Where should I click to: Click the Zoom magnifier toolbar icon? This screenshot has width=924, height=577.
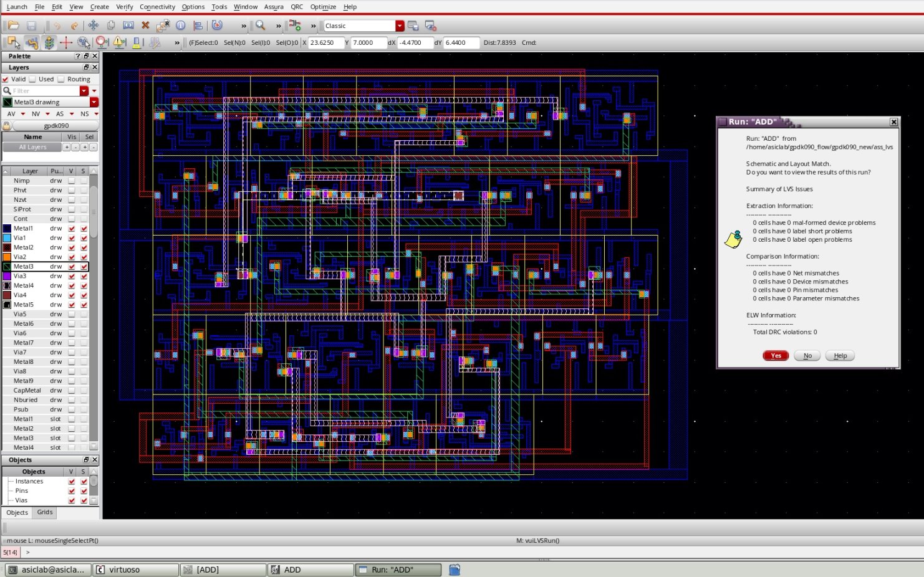(261, 26)
